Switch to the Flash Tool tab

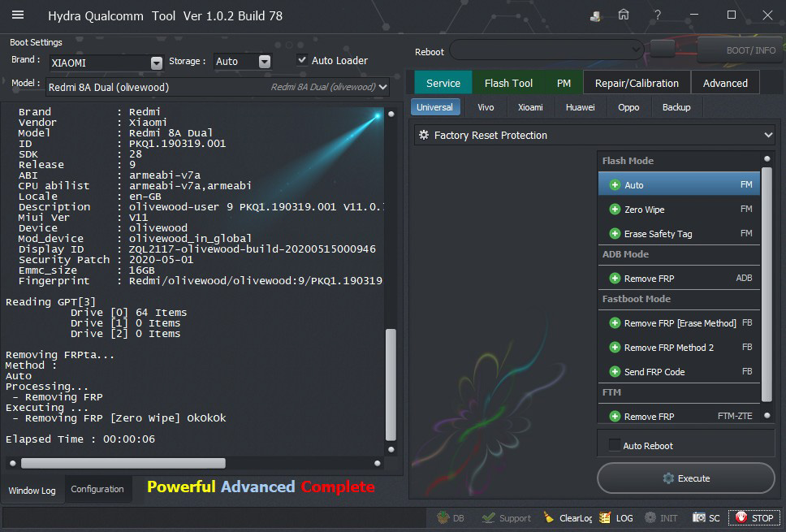coord(508,83)
